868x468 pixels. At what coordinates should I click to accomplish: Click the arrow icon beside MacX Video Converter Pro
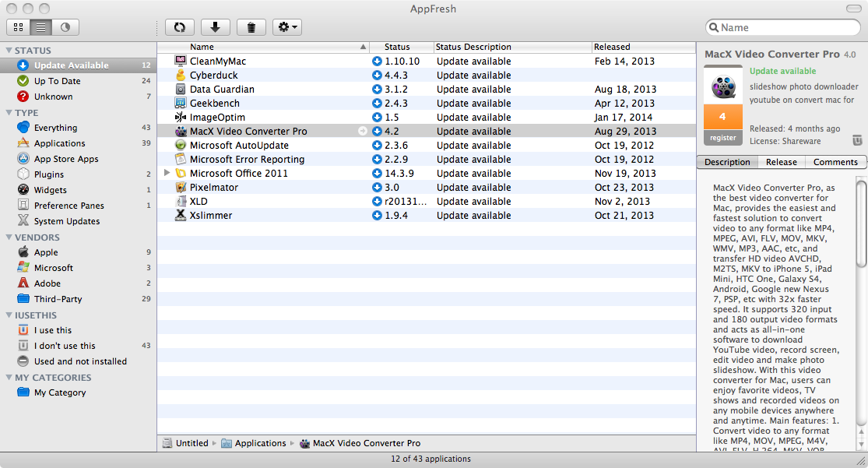pyautogui.click(x=362, y=132)
